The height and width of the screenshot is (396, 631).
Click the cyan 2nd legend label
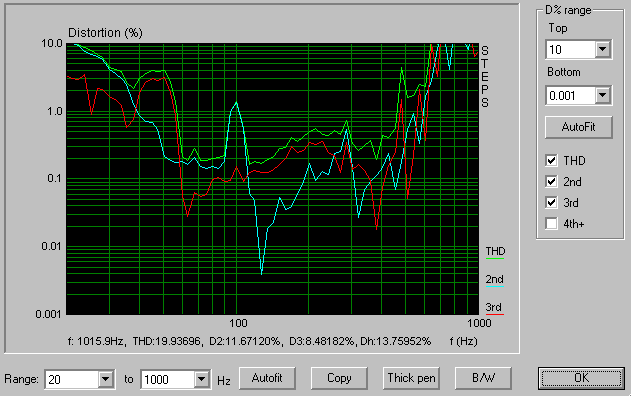coord(495,279)
